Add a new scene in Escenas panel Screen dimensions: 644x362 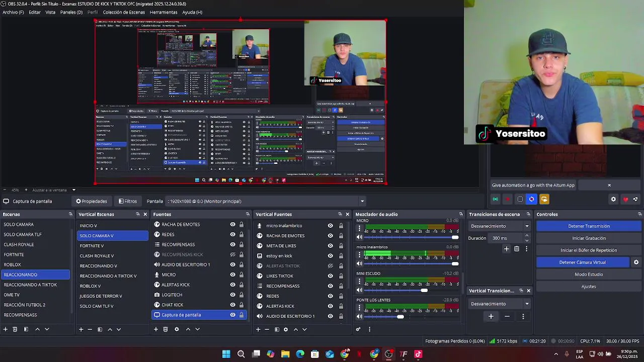tap(6, 329)
